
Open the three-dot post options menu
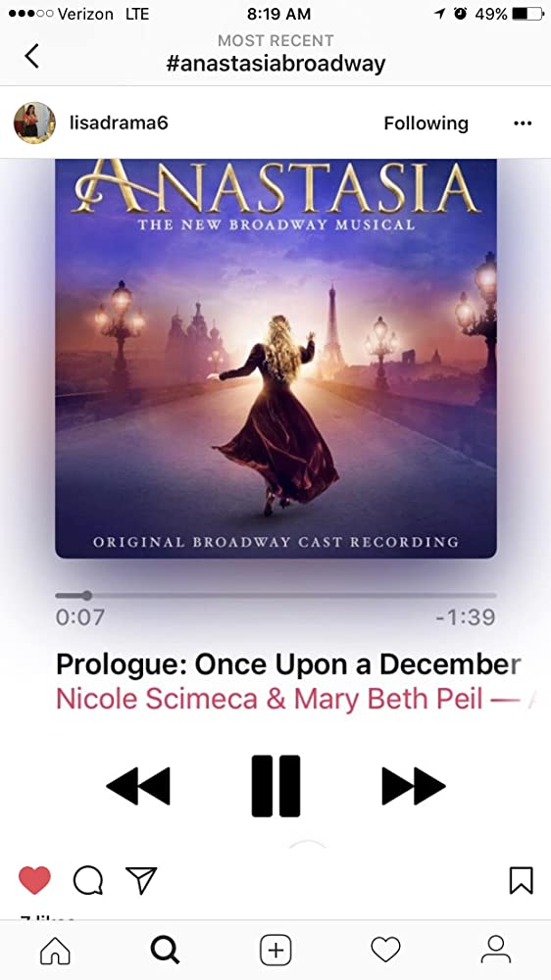(x=523, y=123)
